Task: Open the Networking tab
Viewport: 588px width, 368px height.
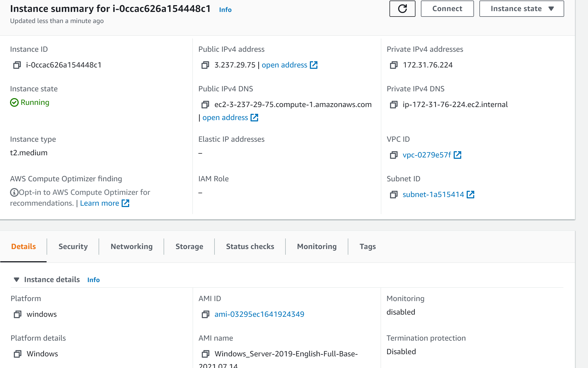Action: [132, 247]
